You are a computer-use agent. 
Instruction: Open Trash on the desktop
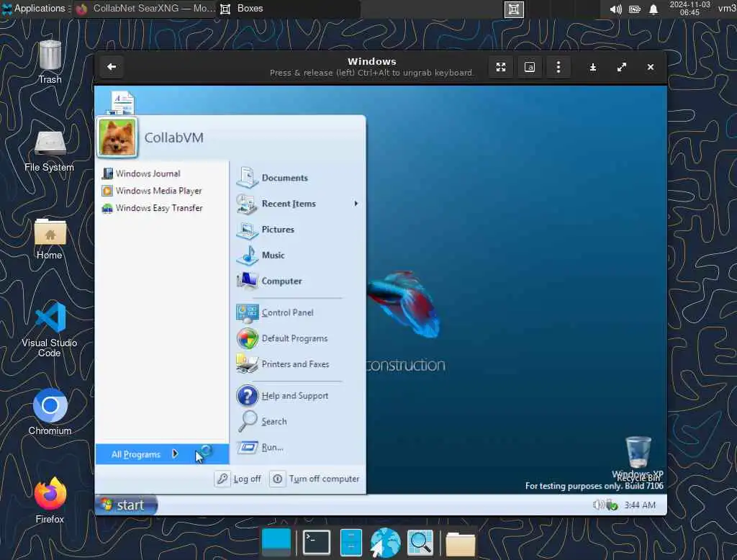pos(50,62)
